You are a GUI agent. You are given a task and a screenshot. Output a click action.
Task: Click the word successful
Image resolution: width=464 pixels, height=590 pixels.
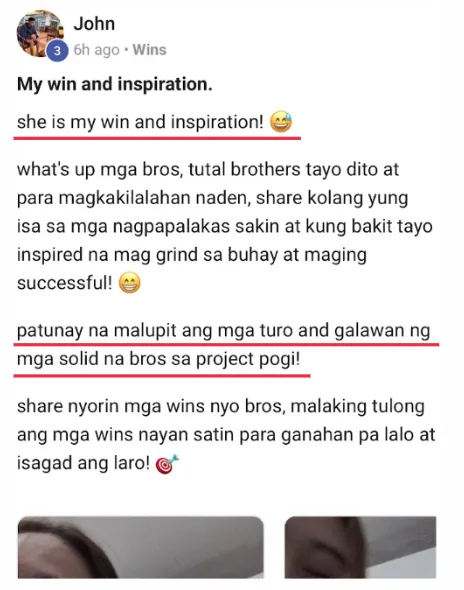point(64,283)
